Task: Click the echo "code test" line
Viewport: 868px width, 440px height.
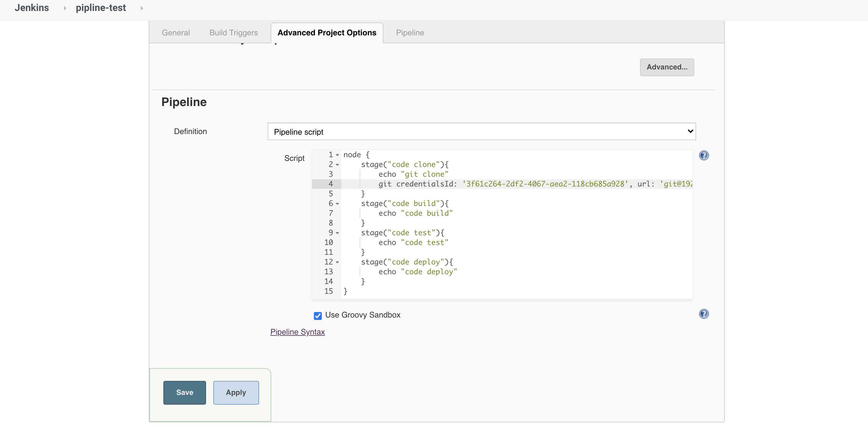Action: (414, 243)
